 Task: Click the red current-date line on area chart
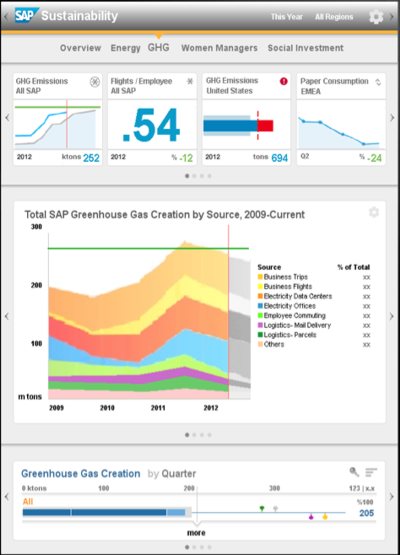(229, 311)
